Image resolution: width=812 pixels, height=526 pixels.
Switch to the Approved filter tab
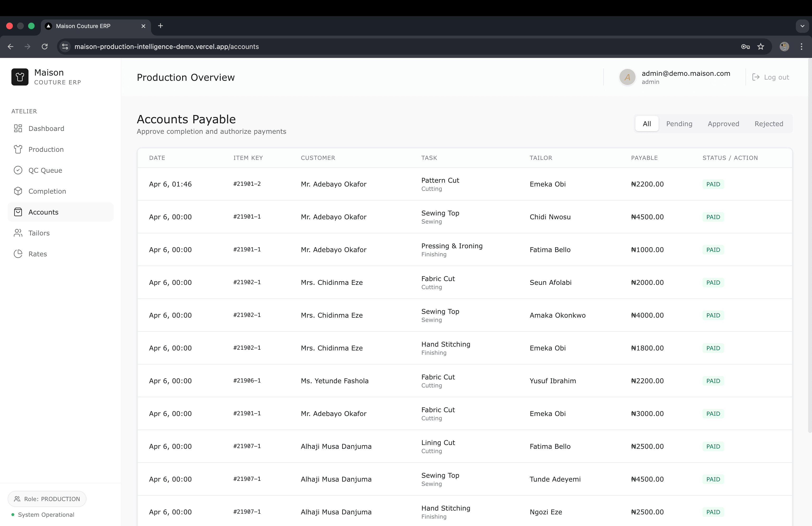pos(723,124)
